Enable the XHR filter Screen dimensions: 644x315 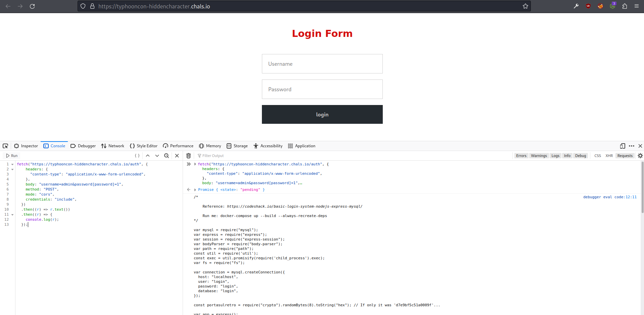[x=609, y=156]
